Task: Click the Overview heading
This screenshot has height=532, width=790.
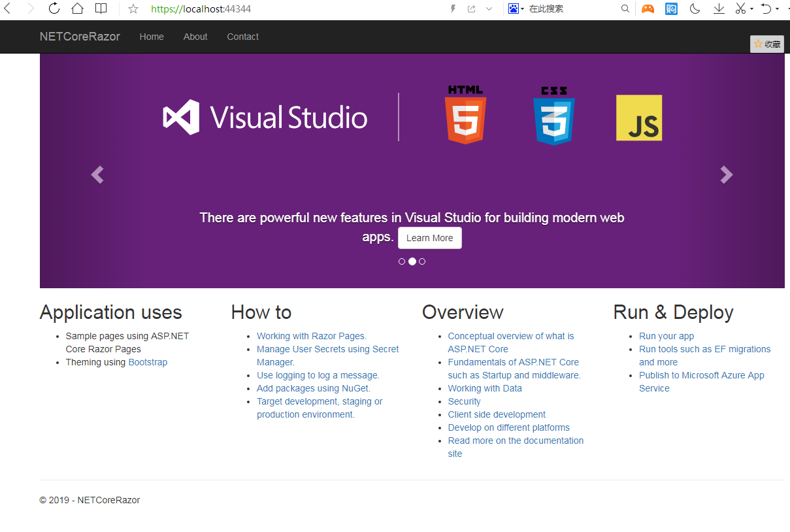Action: 463,312
